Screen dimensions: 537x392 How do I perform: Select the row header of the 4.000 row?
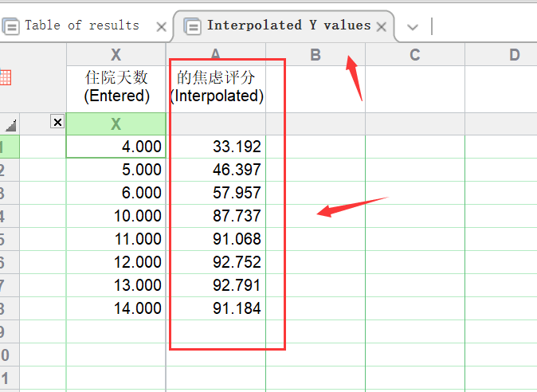(10, 147)
